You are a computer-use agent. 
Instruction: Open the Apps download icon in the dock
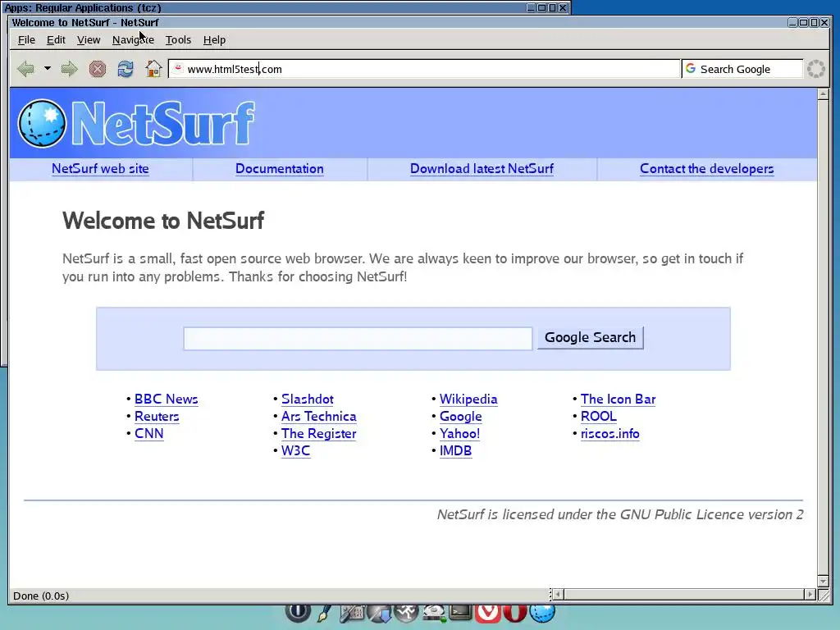379,613
